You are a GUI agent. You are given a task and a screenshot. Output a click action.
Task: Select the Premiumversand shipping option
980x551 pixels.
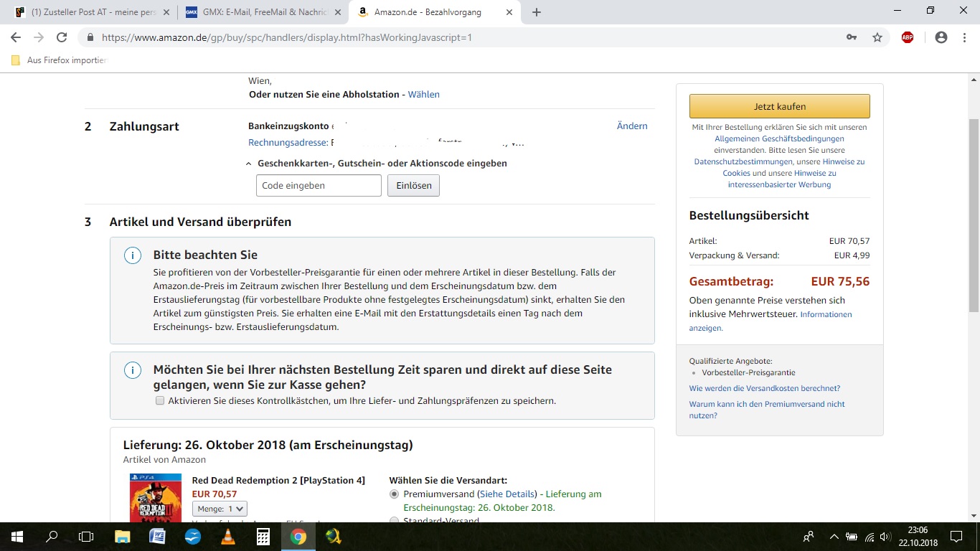tap(394, 494)
